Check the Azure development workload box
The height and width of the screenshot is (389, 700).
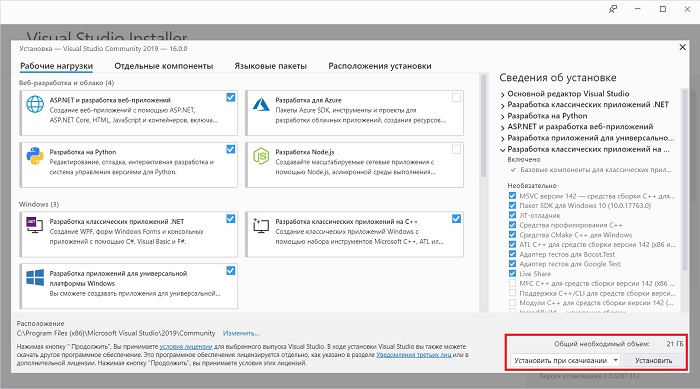coord(456,97)
